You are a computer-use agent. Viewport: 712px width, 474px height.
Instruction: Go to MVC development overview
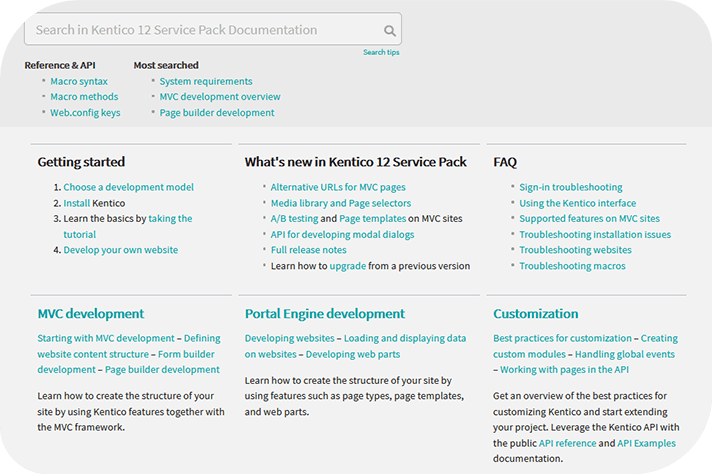220,97
